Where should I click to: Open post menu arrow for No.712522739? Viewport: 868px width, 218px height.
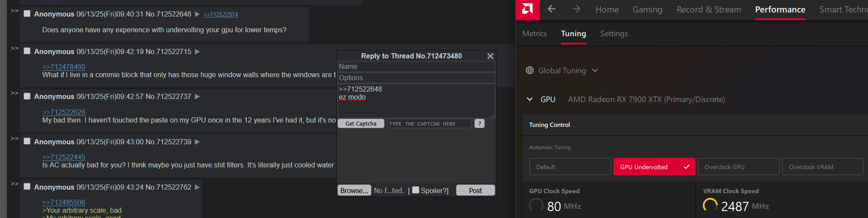197,142
